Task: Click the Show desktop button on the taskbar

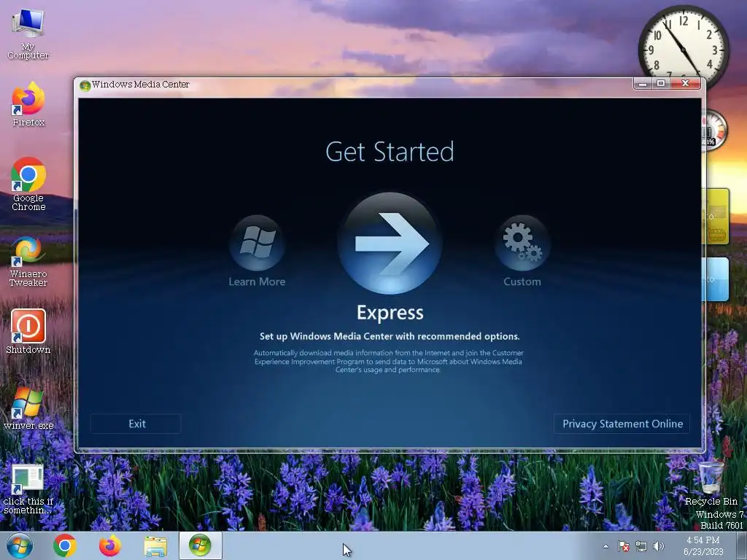Action: coord(742,546)
